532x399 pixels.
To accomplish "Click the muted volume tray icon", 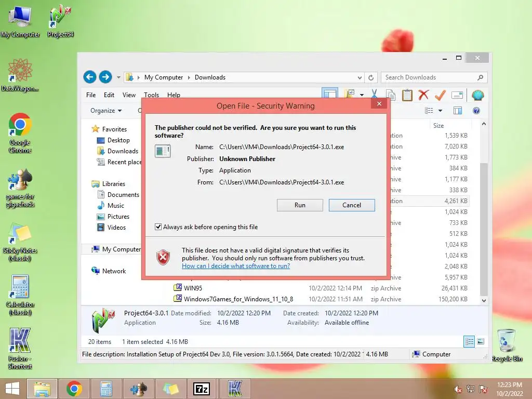I will pyautogui.click(x=458, y=389).
